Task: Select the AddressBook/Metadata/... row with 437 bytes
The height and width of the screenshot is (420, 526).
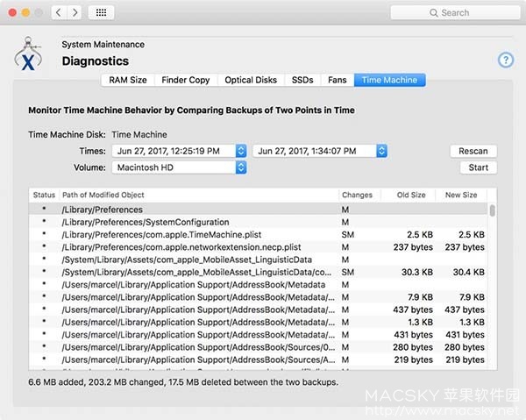Action: click(258, 310)
